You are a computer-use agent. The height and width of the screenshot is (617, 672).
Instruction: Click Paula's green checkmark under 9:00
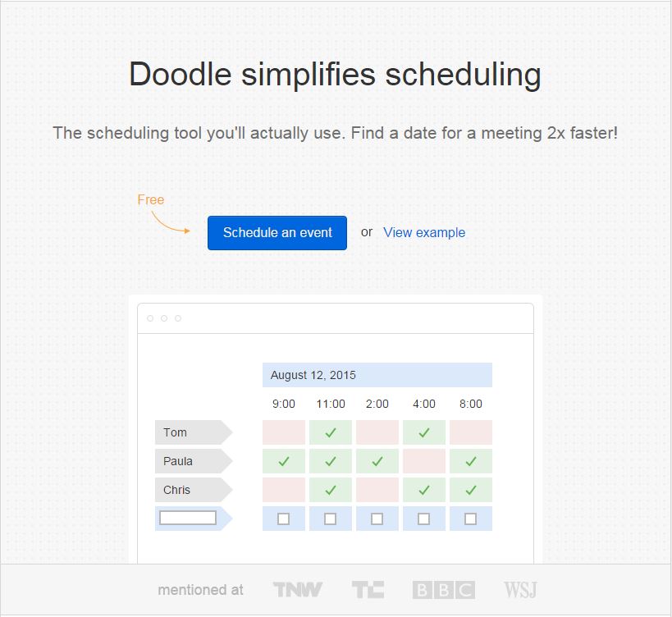pyautogui.click(x=284, y=461)
